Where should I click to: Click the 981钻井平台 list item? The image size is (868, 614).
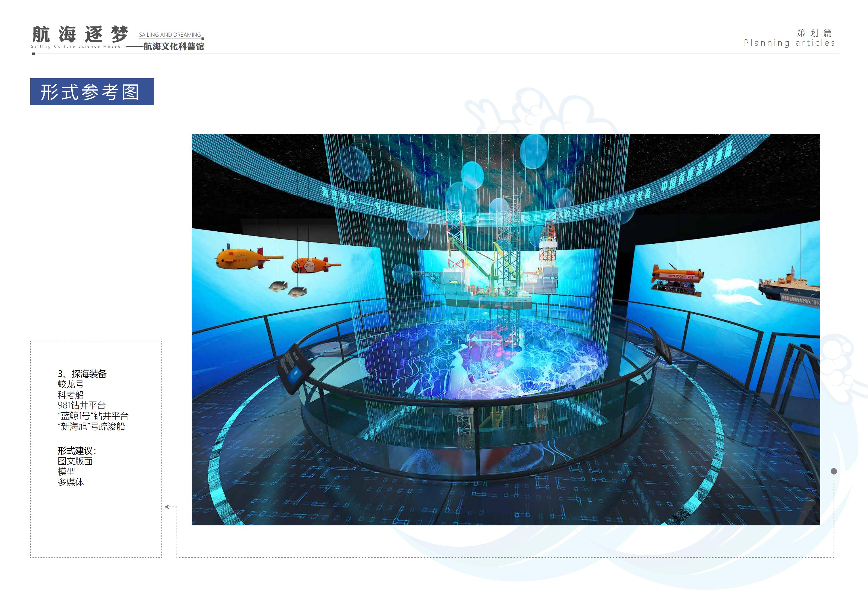(x=82, y=406)
